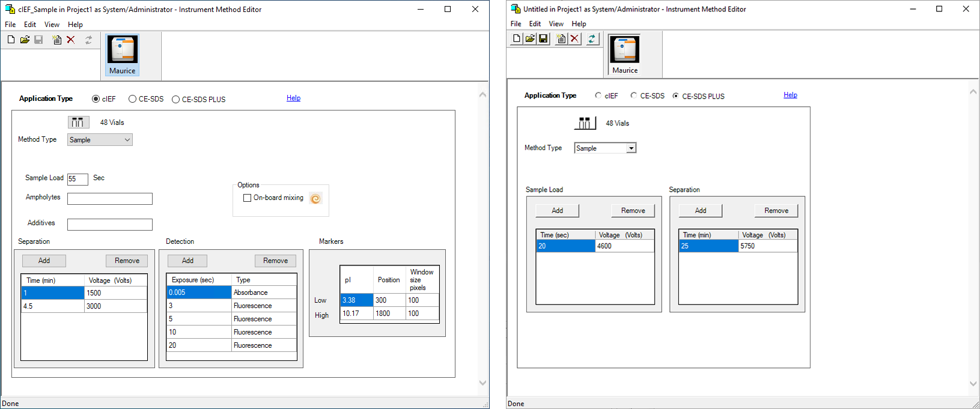Select CE-SDS PLUS radio in cIEF_Sample window
Image resolution: width=980 pixels, height=409 pixels.
175,99
